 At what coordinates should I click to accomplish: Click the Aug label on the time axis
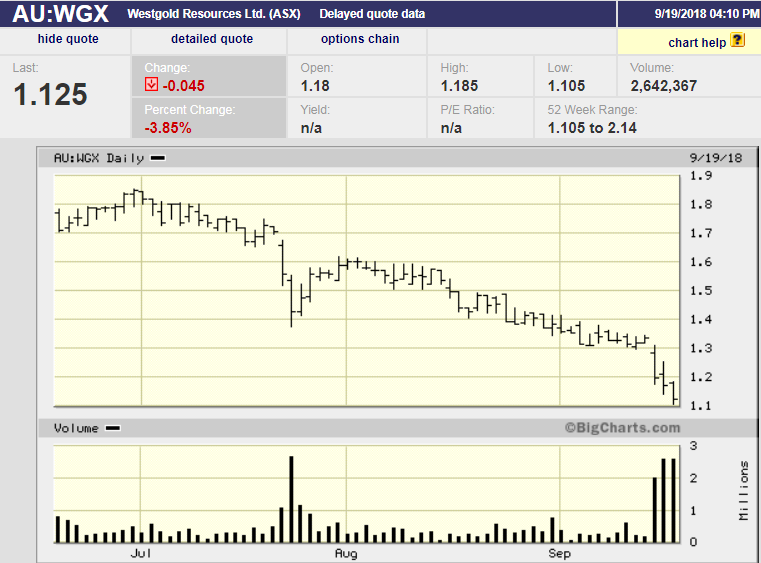(x=346, y=553)
